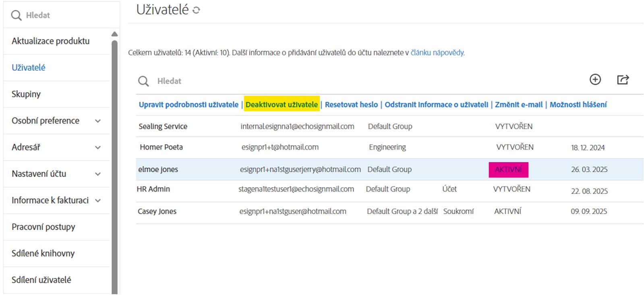Viewport: 644px width, 295px height.
Task: Click the export users icon
Action: pos(623,80)
